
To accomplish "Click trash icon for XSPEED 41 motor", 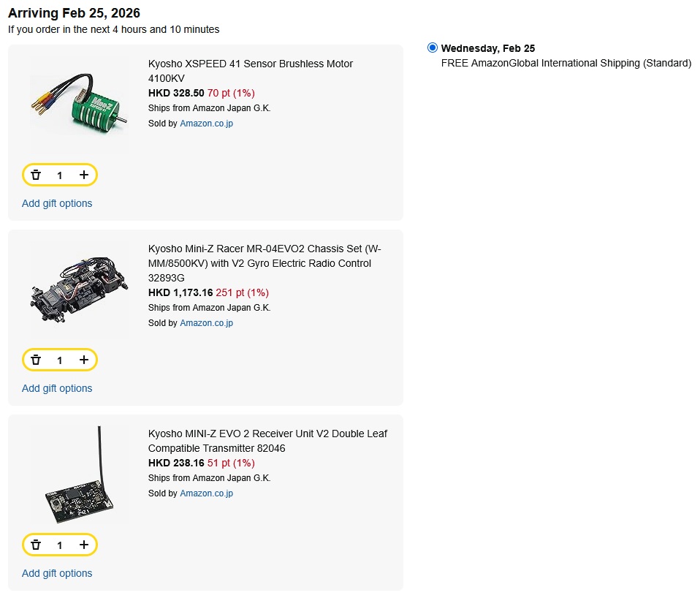I will coord(36,175).
